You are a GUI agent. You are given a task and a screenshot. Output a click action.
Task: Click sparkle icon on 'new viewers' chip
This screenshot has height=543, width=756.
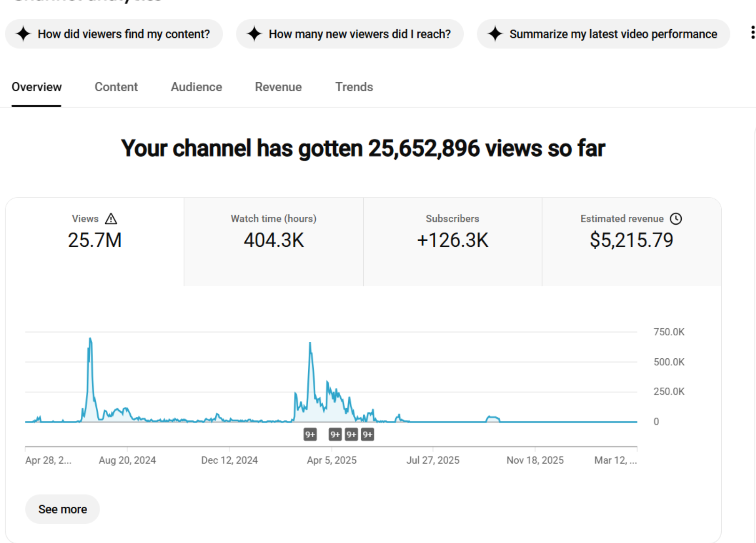(x=254, y=34)
